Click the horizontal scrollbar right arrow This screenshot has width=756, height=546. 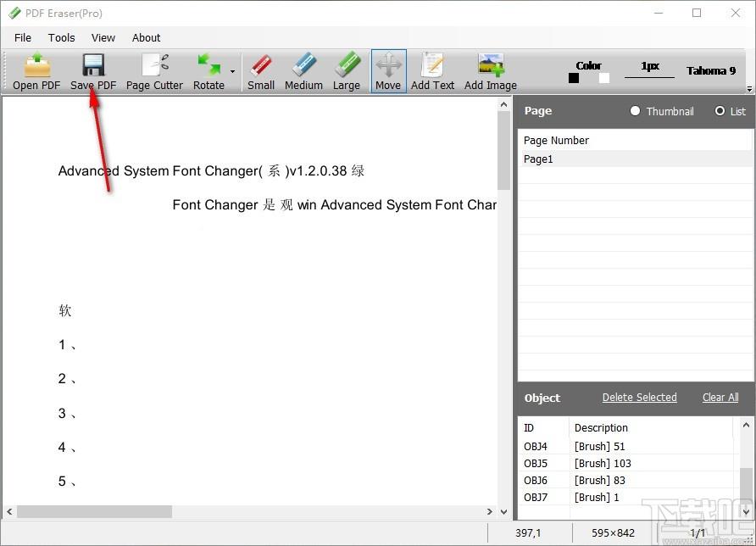(490, 512)
